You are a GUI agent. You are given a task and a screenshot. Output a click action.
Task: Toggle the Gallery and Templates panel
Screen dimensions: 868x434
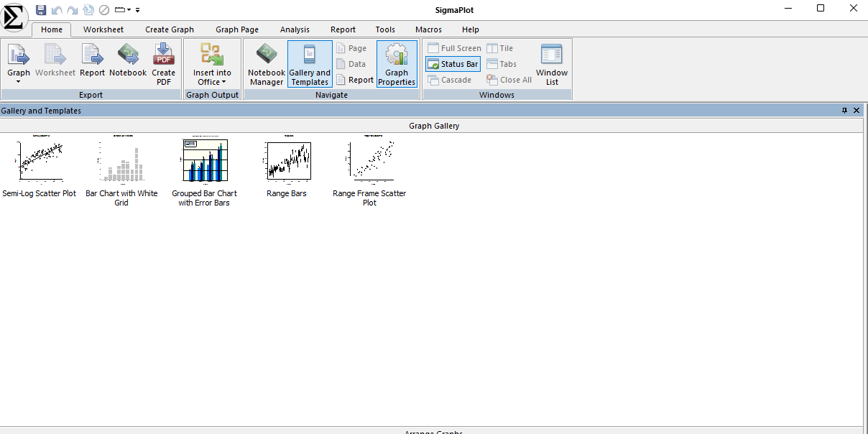[310, 64]
